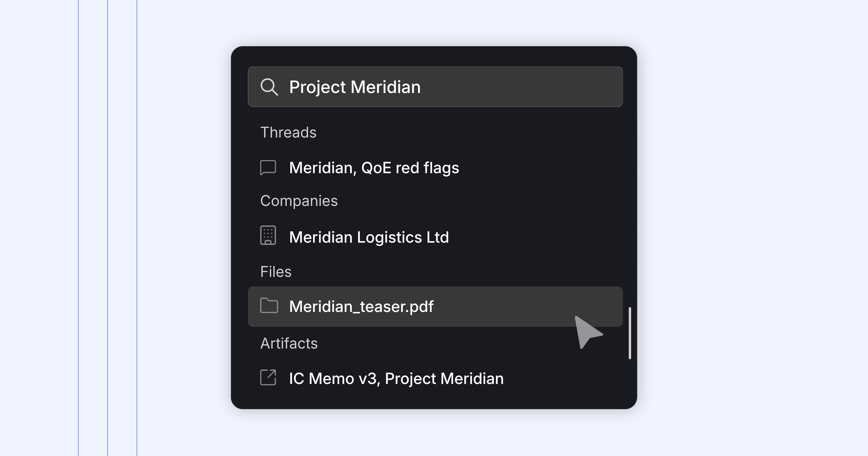The height and width of the screenshot is (456, 868).
Task: Click the Companies section heading
Action: point(299,201)
